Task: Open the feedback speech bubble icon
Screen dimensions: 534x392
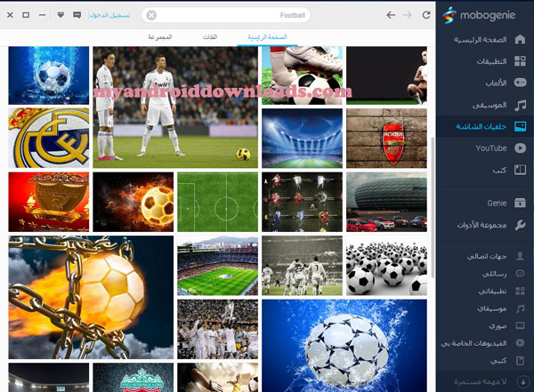Action: tap(77, 15)
